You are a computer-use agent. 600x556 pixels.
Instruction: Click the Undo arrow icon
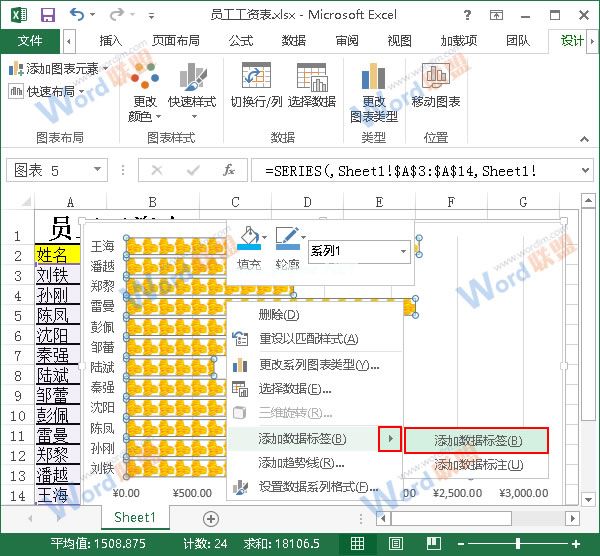pos(78,15)
